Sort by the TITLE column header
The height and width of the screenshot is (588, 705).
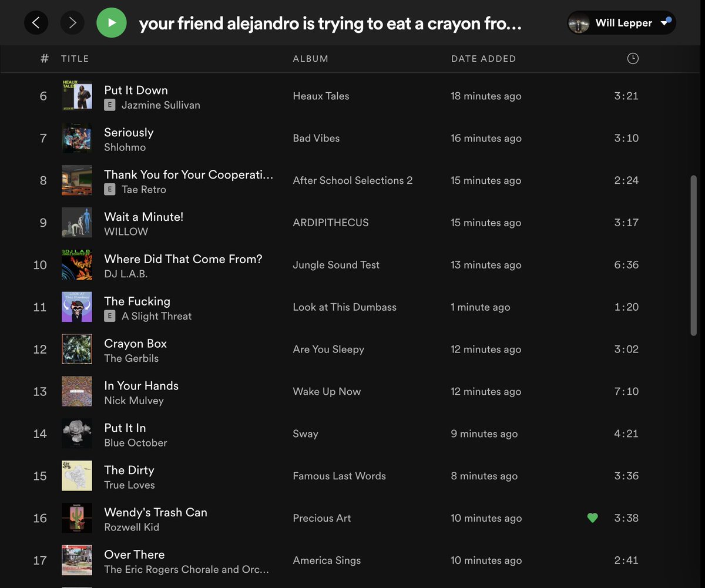click(x=75, y=59)
